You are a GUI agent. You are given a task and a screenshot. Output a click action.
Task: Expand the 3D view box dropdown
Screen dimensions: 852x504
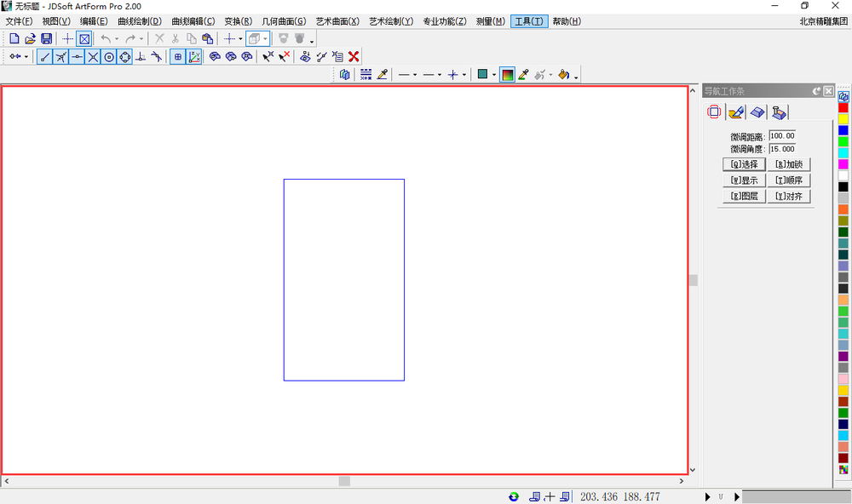point(265,39)
